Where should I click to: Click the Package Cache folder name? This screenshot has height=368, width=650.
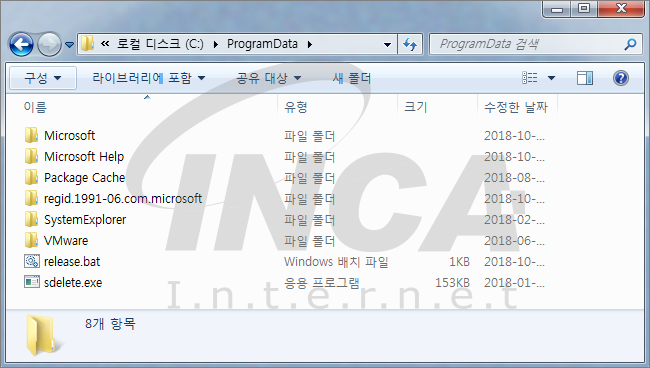point(85,178)
